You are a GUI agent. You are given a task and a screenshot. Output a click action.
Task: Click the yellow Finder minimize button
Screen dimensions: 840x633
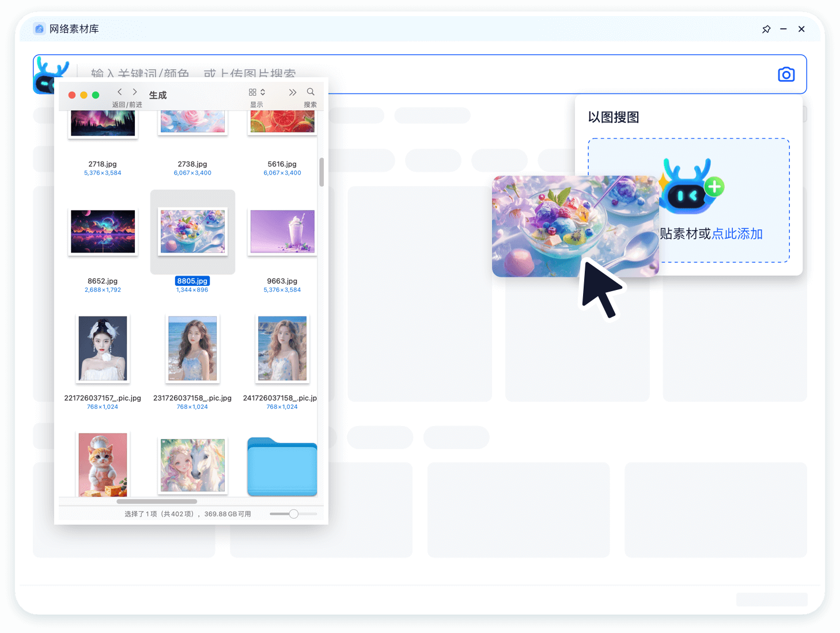[84, 95]
